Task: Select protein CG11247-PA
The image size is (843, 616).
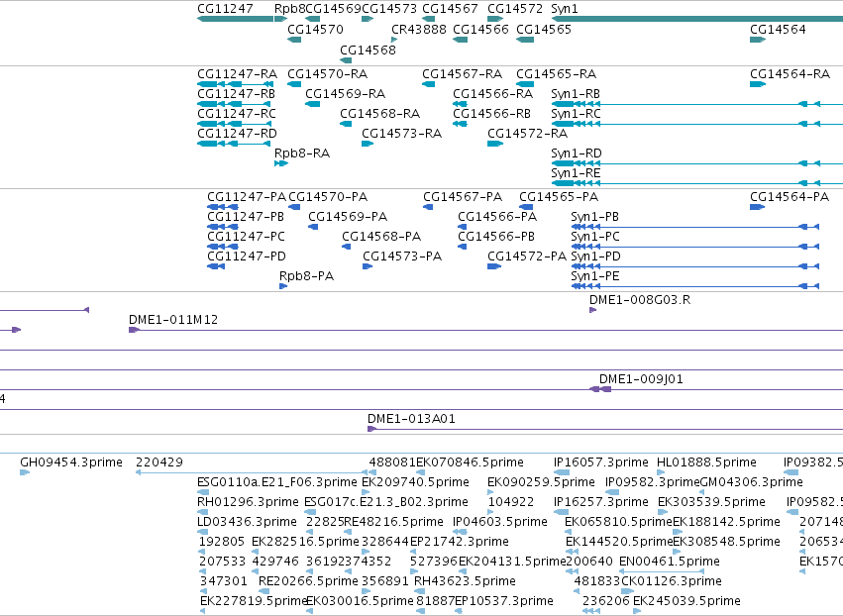Action: (247, 197)
